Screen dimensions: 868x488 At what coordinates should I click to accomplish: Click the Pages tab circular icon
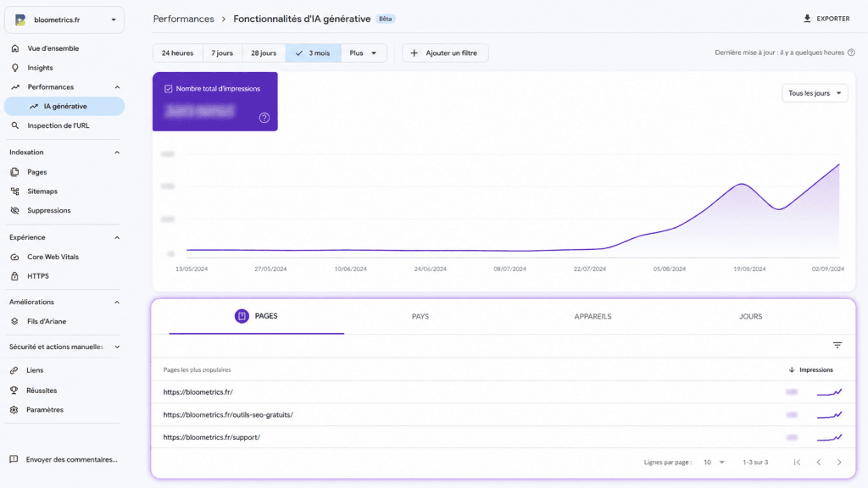tap(242, 316)
